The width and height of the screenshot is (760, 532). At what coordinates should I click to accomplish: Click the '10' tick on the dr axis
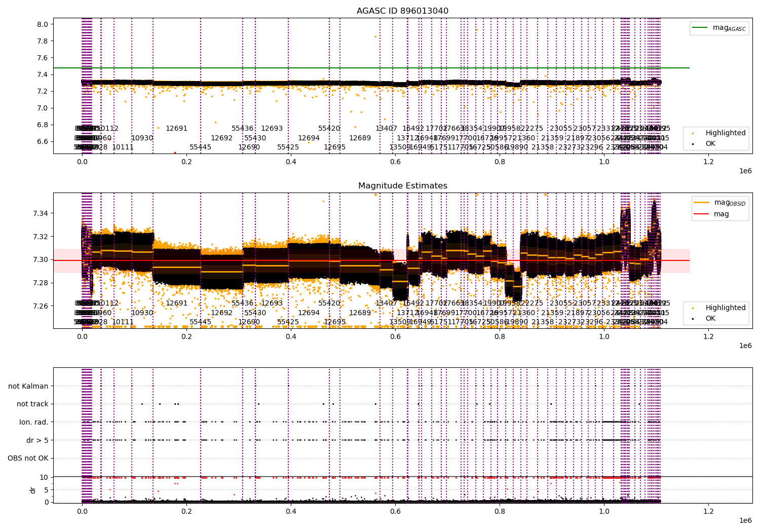45,477
